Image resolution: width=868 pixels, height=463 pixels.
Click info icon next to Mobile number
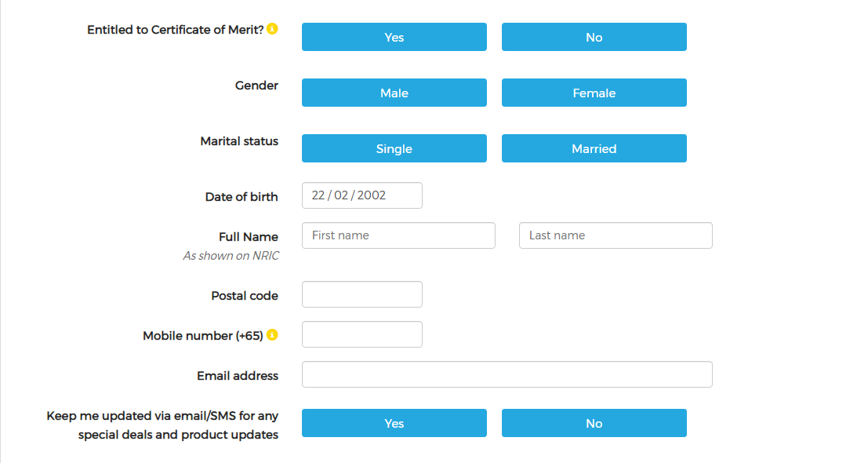coord(272,334)
